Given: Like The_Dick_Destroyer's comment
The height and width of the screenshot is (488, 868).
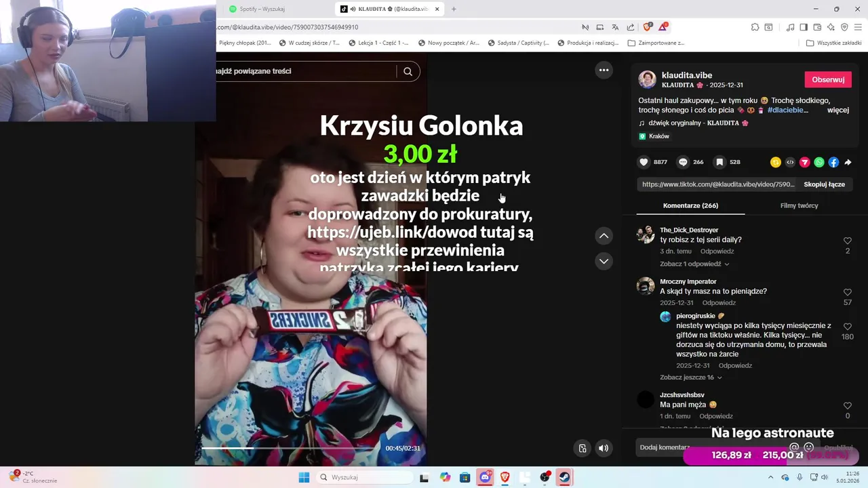Looking at the screenshot, I should [848, 241].
